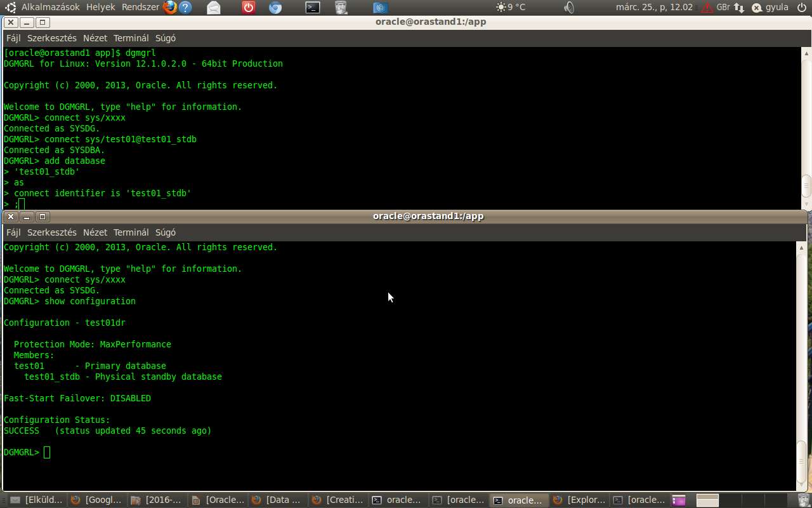Launch Firefox from the top panel

pos(169,8)
